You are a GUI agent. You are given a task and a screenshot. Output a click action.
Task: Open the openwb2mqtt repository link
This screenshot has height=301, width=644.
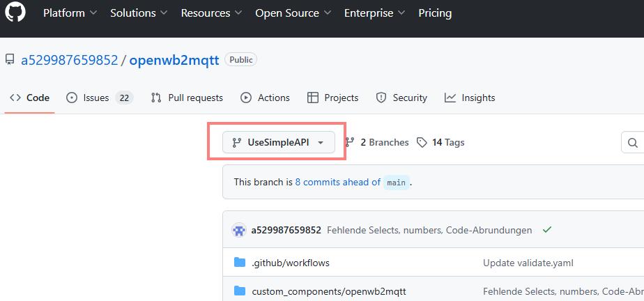(x=174, y=61)
